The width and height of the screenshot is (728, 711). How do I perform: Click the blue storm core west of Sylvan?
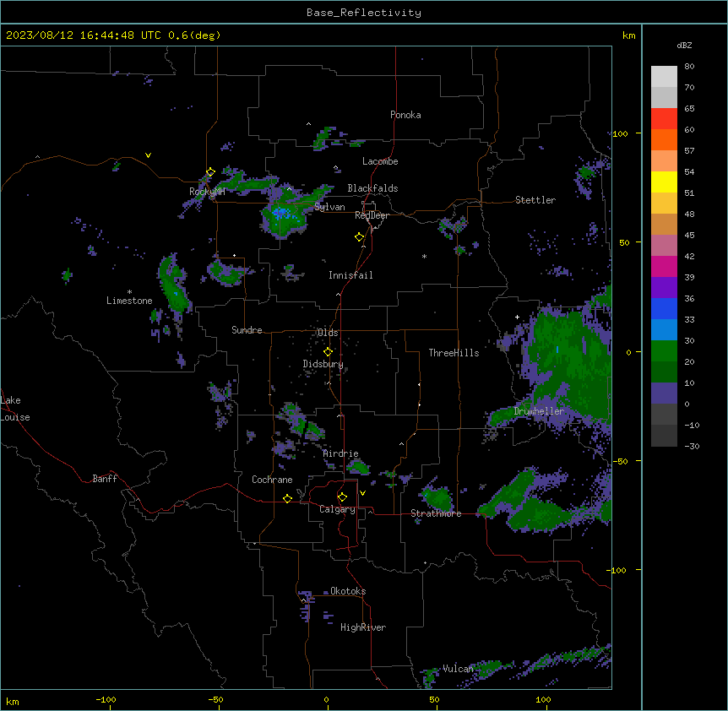(282, 214)
